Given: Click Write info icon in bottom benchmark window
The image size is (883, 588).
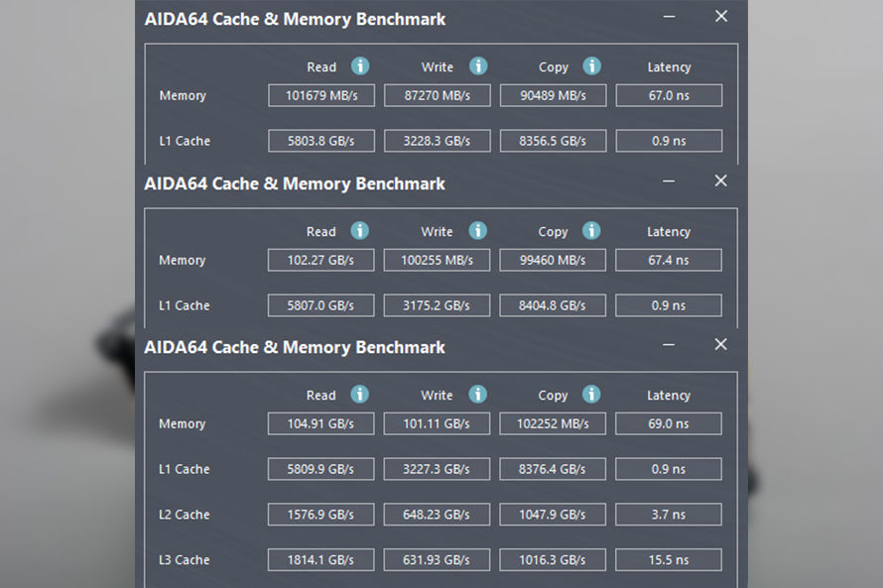Looking at the screenshot, I should tap(477, 395).
